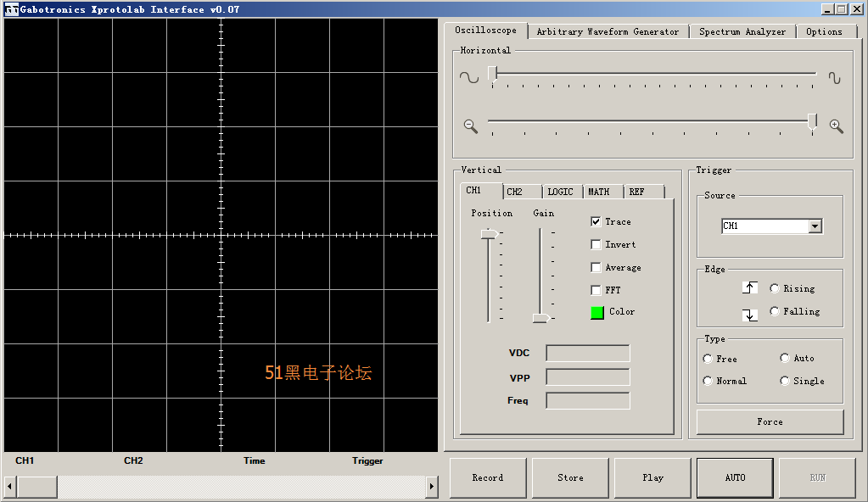This screenshot has width=868, height=502.
Task: Click the zoom in magnifier icon
Action: pos(837,126)
